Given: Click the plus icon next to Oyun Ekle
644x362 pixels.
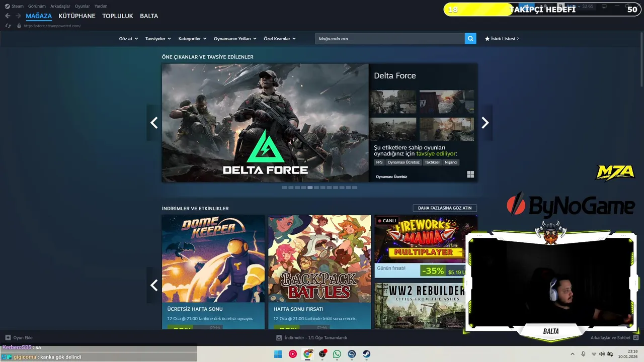Looking at the screenshot, I should coord(8,338).
